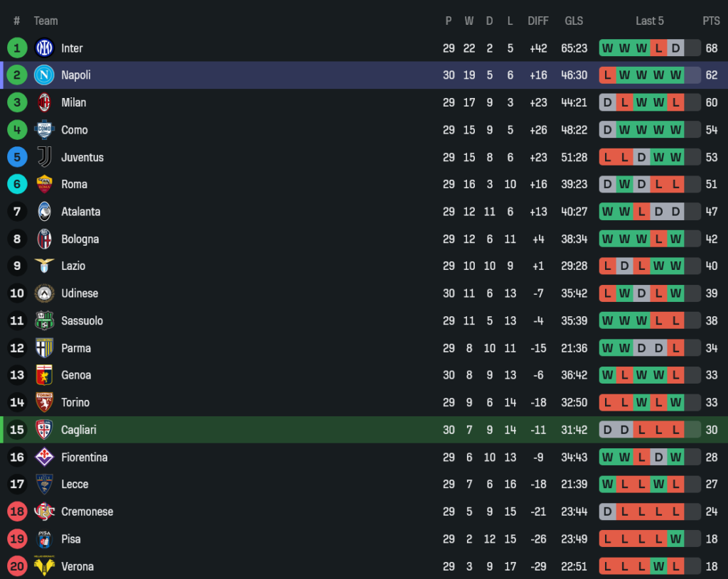
Task: Click the Juventus logo icon
Action: (x=44, y=157)
